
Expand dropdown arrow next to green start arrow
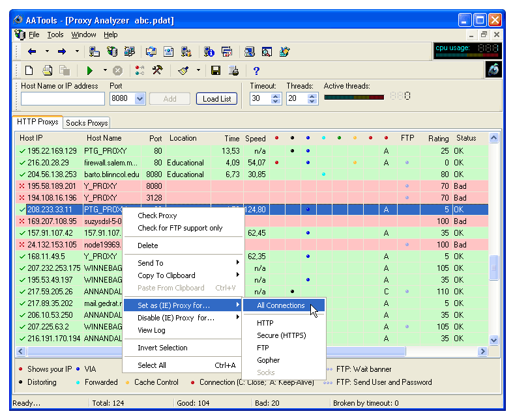coord(104,71)
